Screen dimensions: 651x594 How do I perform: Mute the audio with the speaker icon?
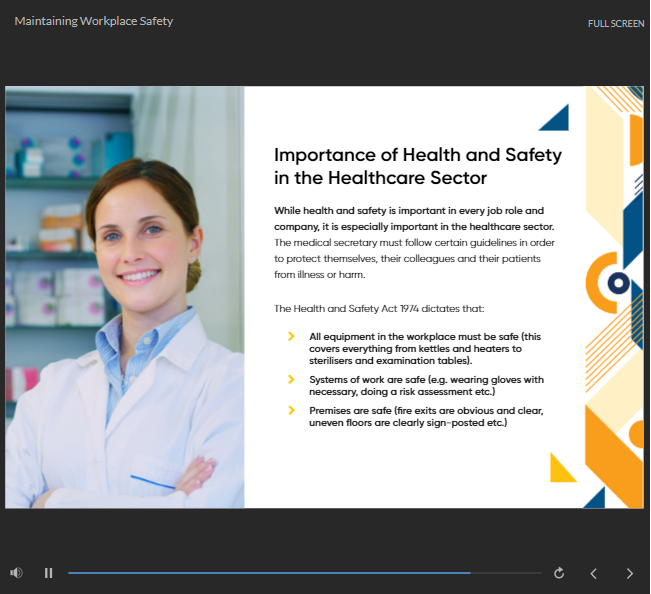(16, 573)
